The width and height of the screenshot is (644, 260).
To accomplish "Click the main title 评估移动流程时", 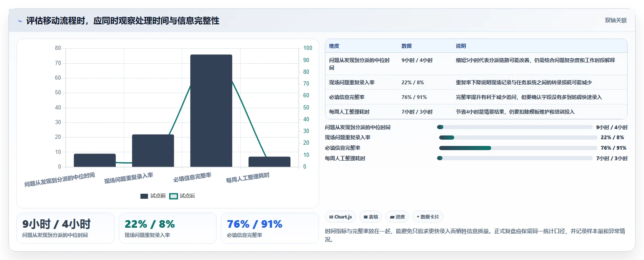I will pyautogui.click(x=123, y=21).
